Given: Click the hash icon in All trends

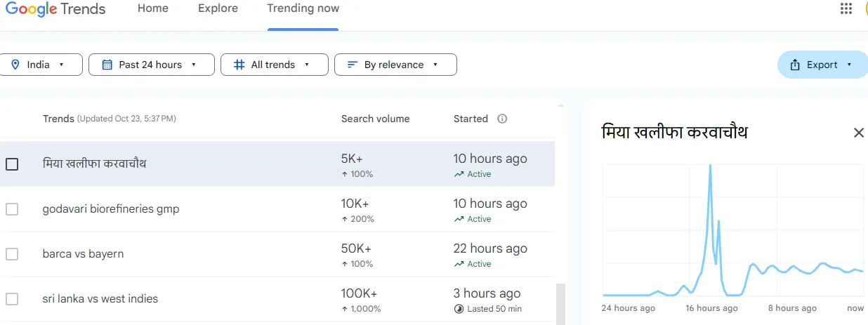Looking at the screenshot, I should (239, 65).
